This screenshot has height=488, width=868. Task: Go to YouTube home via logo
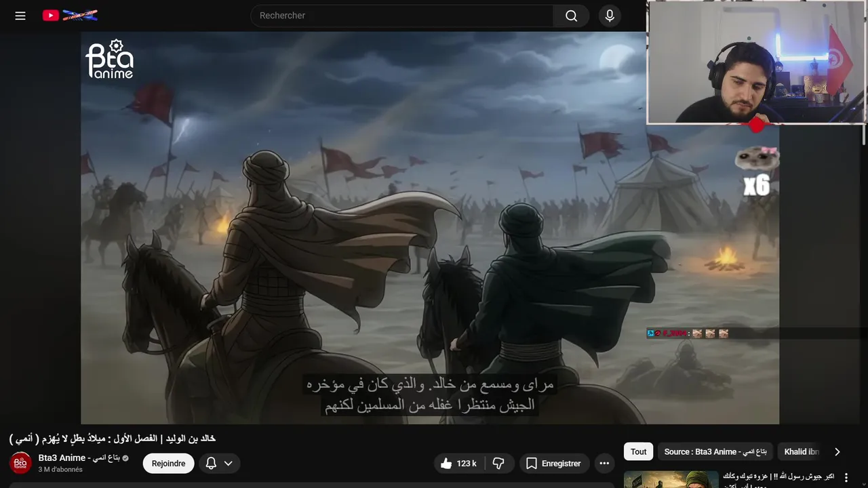click(x=70, y=15)
